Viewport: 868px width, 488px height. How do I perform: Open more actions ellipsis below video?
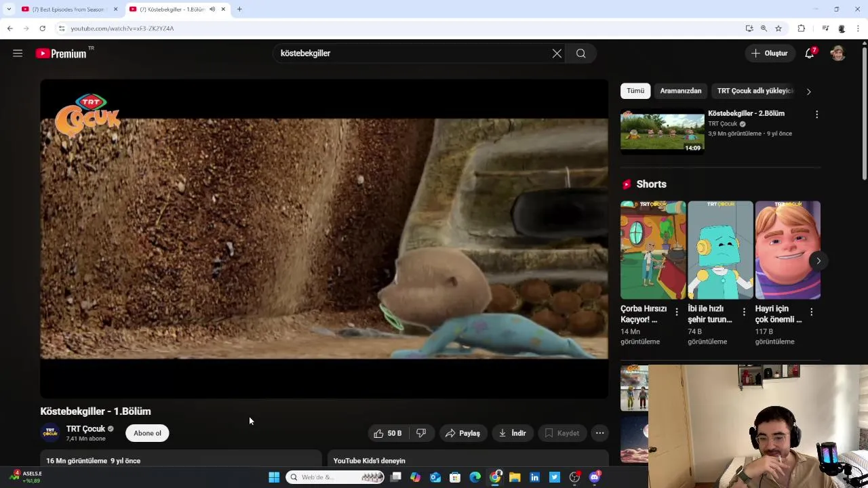coord(599,433)
